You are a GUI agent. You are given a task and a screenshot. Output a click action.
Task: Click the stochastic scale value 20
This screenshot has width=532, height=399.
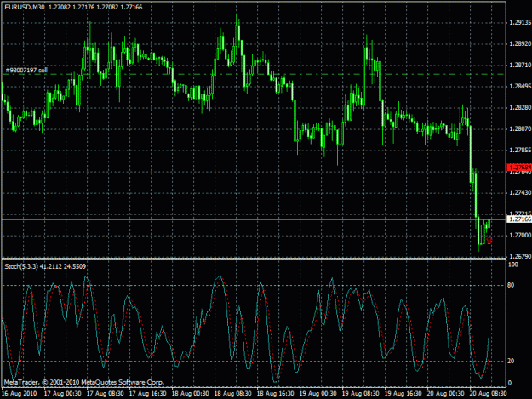pos(511,361)
